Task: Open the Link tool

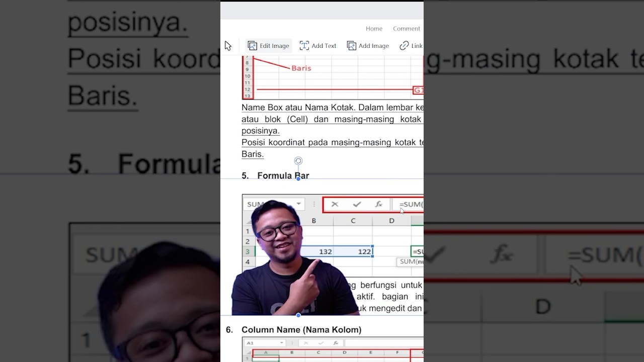Action: (x=411, y=46)
